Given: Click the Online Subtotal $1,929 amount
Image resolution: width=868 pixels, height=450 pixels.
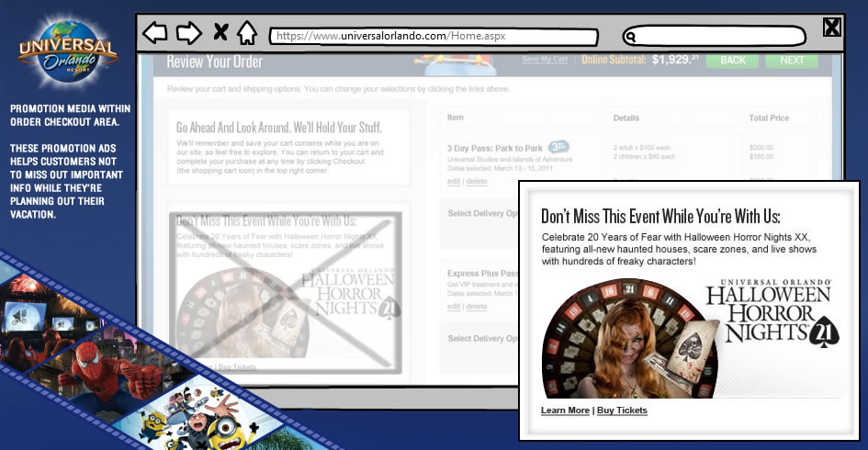Looking at the screenshot, I should click(x=675, y=59).
